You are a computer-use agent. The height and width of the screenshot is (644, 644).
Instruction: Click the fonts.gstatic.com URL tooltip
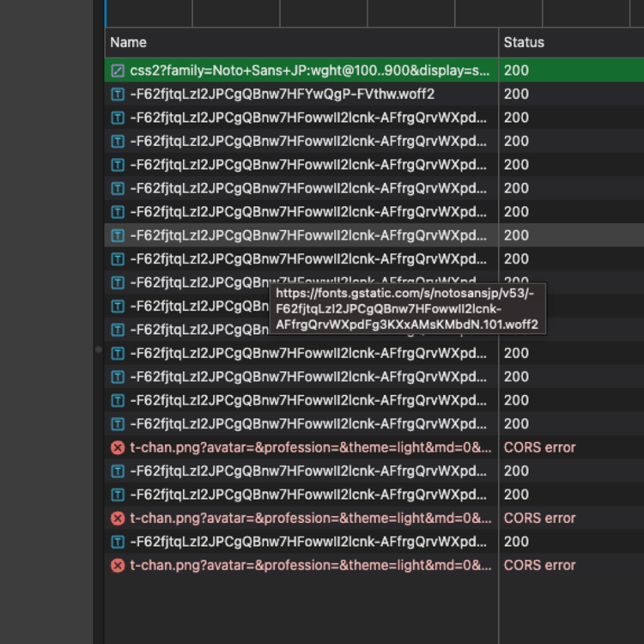click(x=407, y=309)
